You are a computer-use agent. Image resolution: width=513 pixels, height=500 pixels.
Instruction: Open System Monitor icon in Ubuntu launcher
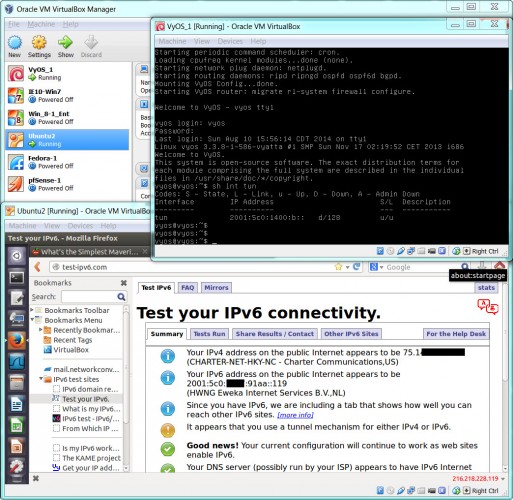pos(17,361)
